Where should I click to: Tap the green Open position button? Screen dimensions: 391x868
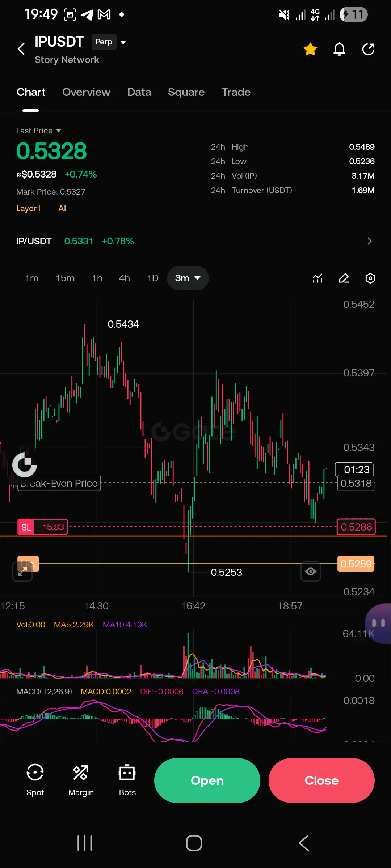[207, 780]
